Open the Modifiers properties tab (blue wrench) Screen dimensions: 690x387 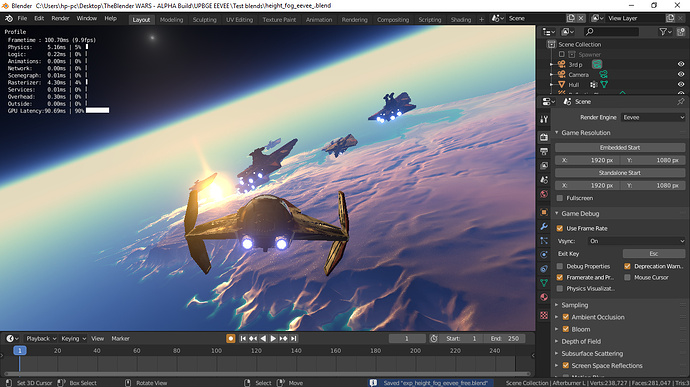click(544, 226)
